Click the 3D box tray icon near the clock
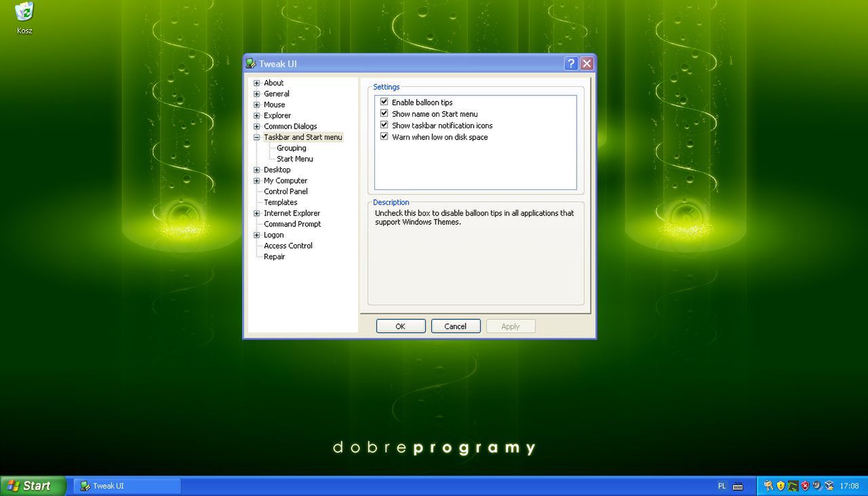Screen dimensions: 868x496 point(829,486)
